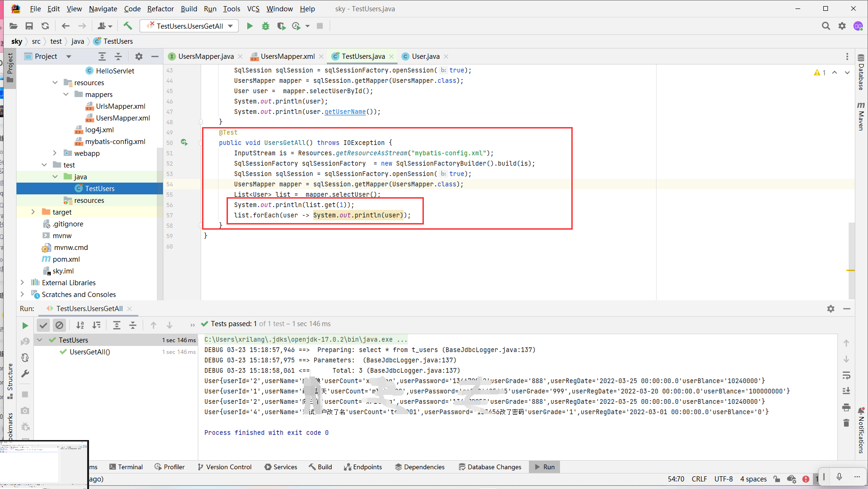
Task: Print console output with printer icon
Action: pos(846,407)
